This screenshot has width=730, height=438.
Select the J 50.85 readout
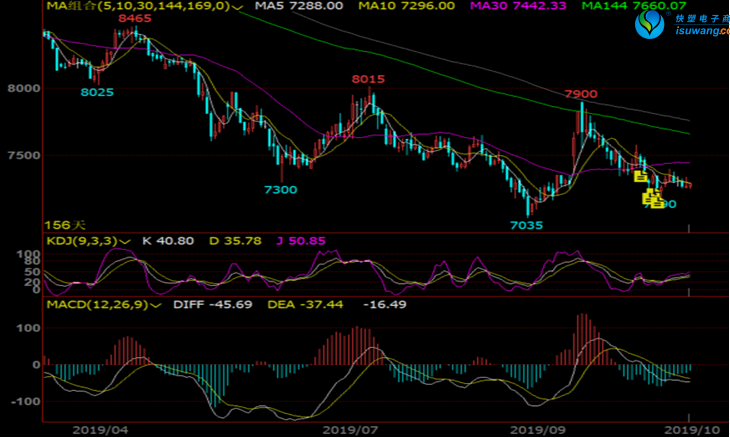click(301, 241)
